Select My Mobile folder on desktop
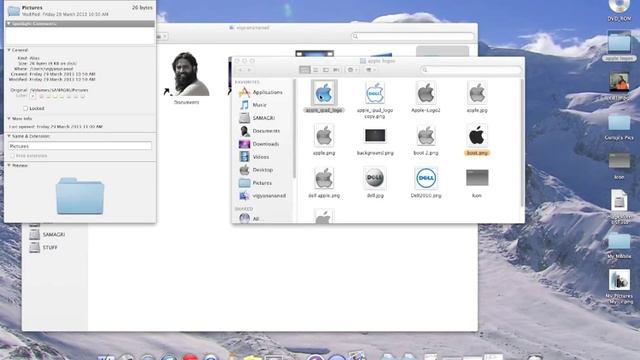640x360 pixels. click(x=619, y=245)
